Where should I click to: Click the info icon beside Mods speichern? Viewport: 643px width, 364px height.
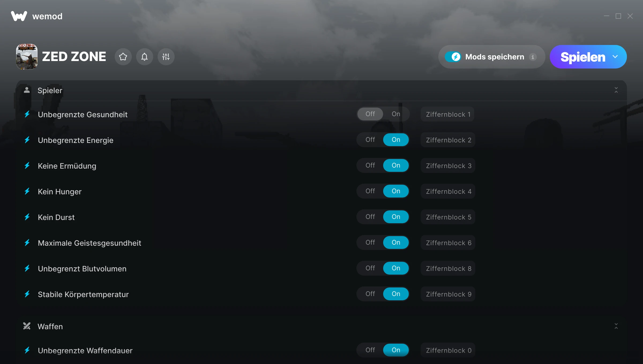533,57
